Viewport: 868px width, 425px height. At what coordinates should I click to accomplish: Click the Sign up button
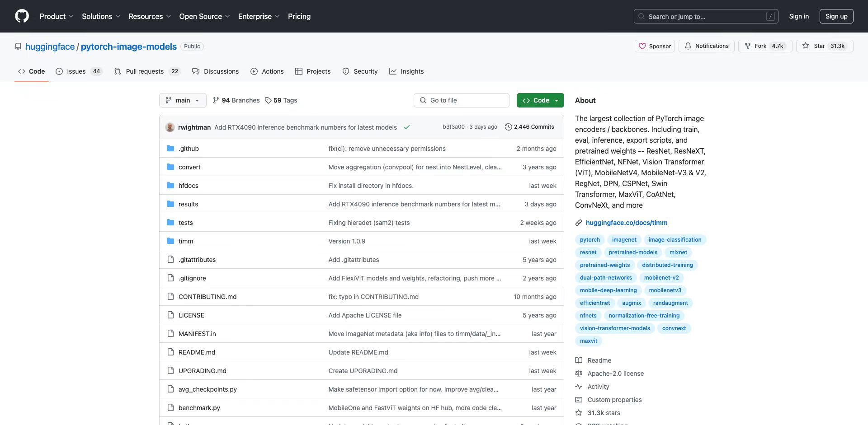click(836, 16)
